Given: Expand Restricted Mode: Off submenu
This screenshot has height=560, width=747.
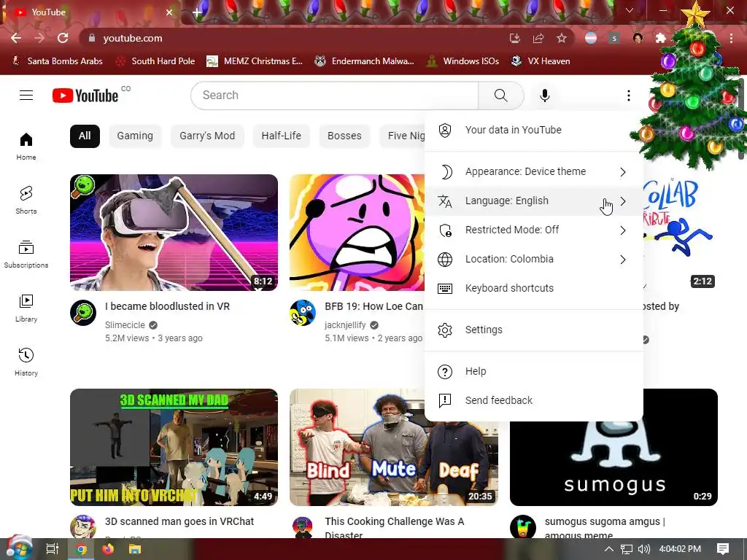Looking at the screenshot, I should pyautogui.click(x=533, y=230).
